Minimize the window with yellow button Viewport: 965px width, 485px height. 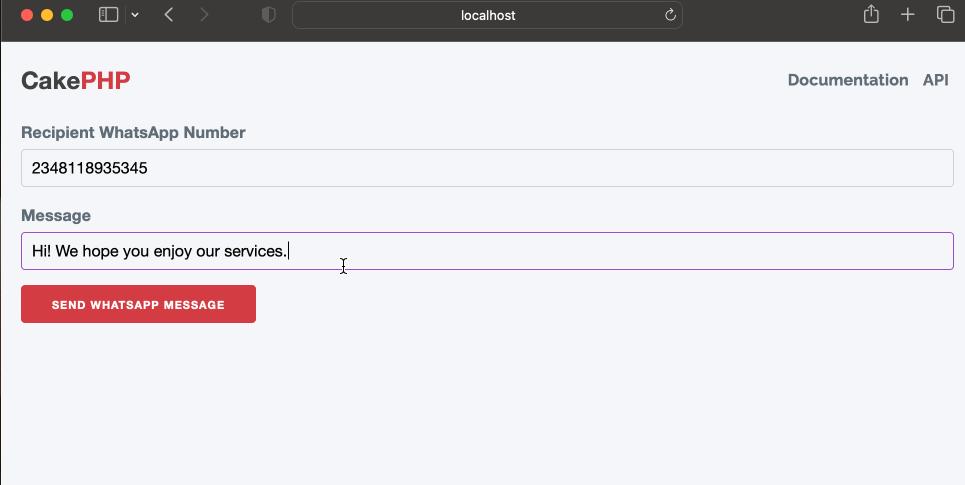coord(47,15)
